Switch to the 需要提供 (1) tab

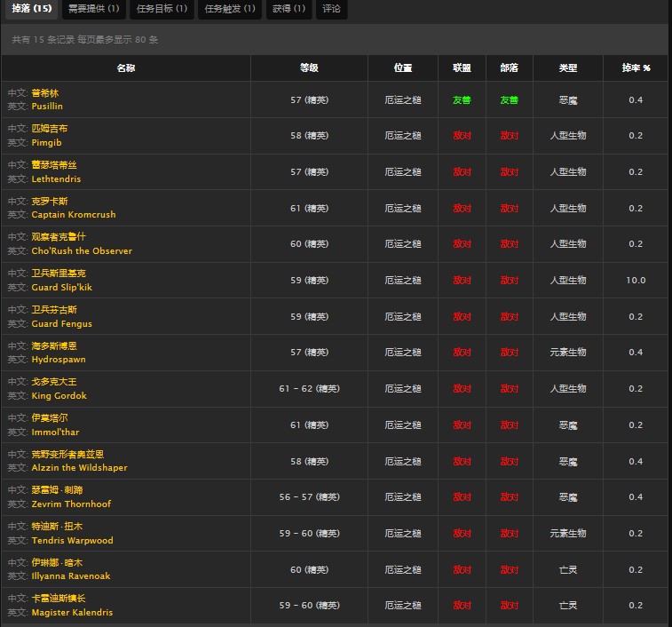pyautogui.click(x=93, y=9)
